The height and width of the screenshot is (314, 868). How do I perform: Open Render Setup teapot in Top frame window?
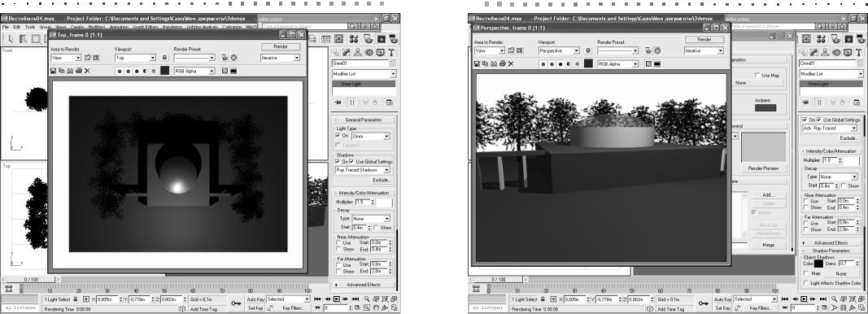tap(225, 58)
